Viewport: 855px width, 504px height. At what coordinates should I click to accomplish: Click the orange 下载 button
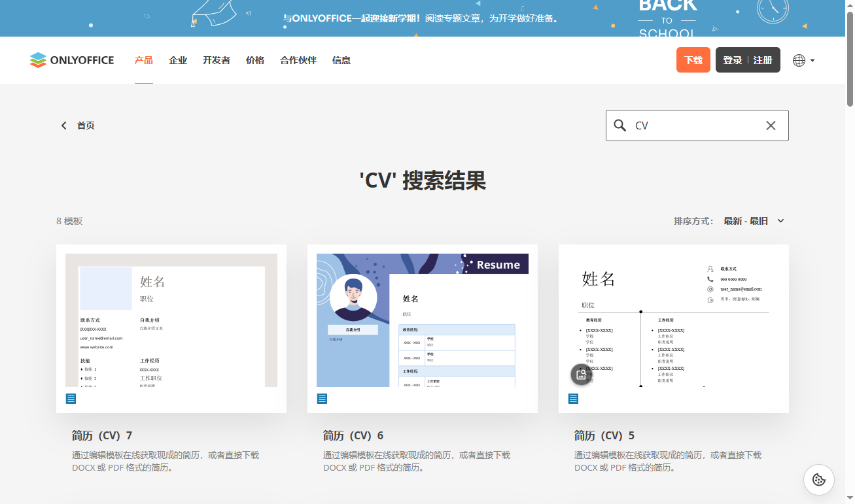coord(693,60)
